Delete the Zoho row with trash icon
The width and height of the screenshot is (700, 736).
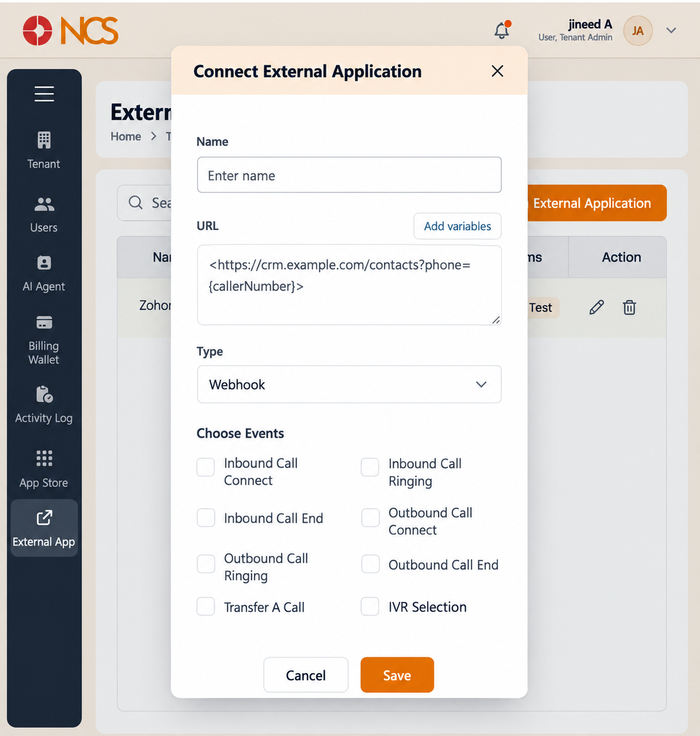pyautogui.click(x=630, y=307)
